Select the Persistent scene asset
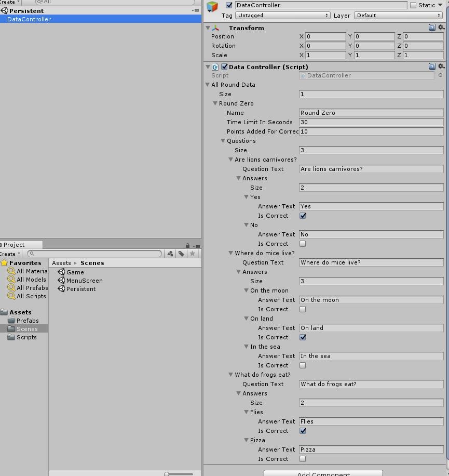 [77, 289]
